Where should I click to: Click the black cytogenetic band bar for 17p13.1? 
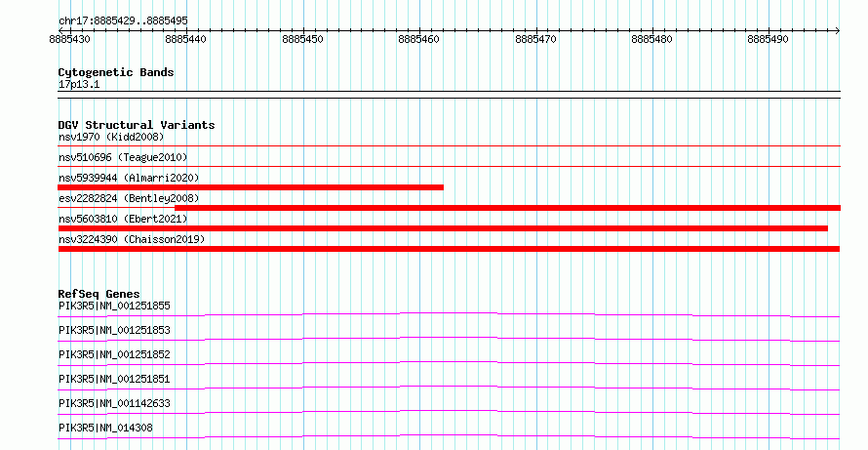449,95
